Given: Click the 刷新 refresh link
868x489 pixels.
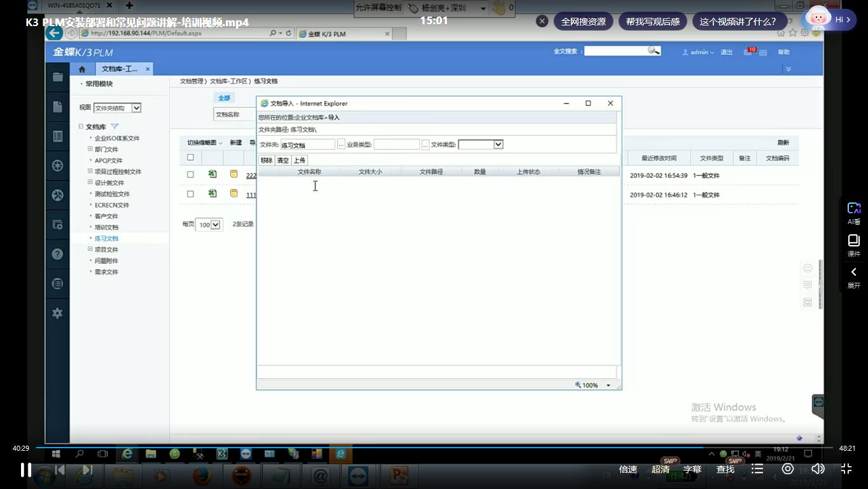Looking at the screenshot, I should 783,143.
